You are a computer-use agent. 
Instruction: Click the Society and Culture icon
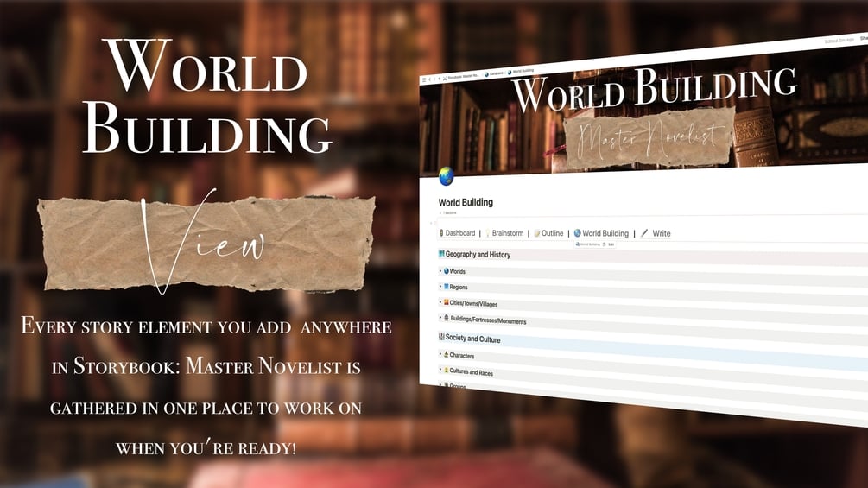point(441,336)
